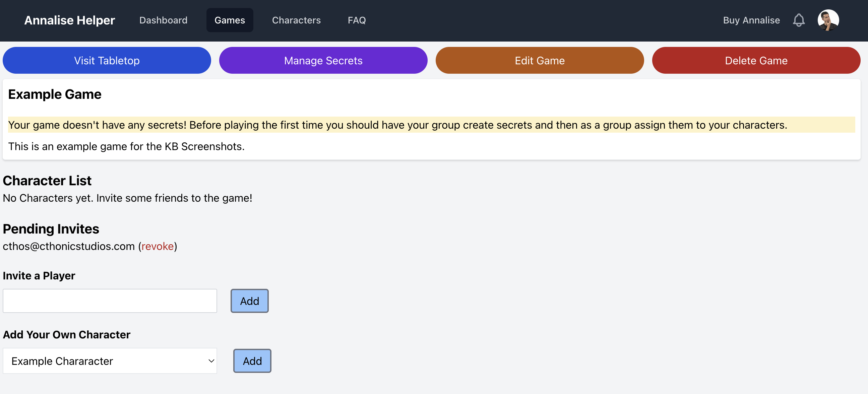This screenshot has width=868, height=394.
Task: Focus the Invite a Player text field
Action: click(110, 301)
